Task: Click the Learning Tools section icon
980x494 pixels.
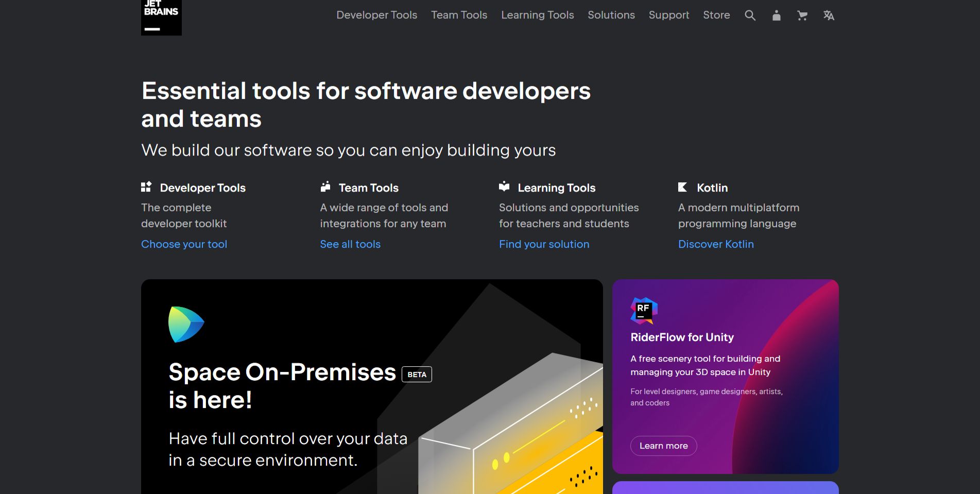Action: 504,186
